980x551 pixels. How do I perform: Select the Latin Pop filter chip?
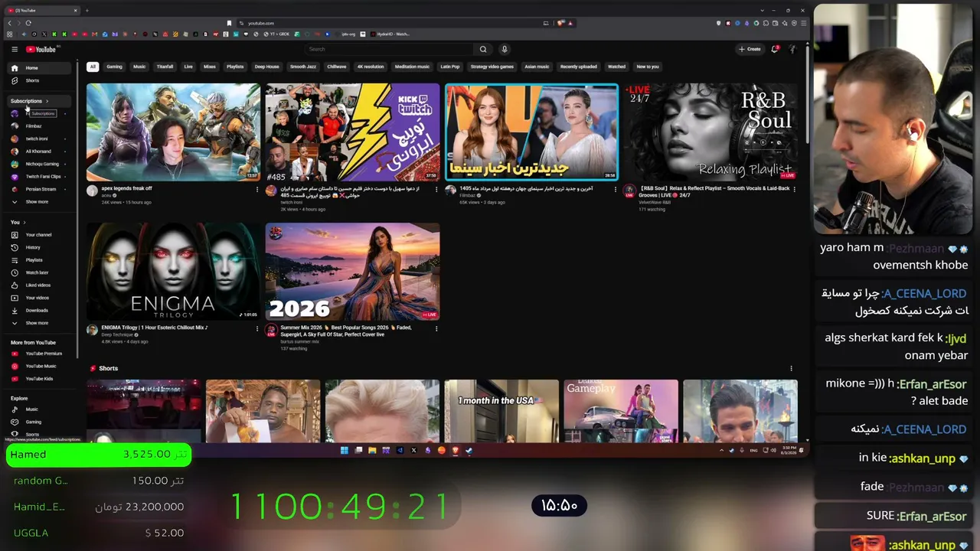[450, 67]
